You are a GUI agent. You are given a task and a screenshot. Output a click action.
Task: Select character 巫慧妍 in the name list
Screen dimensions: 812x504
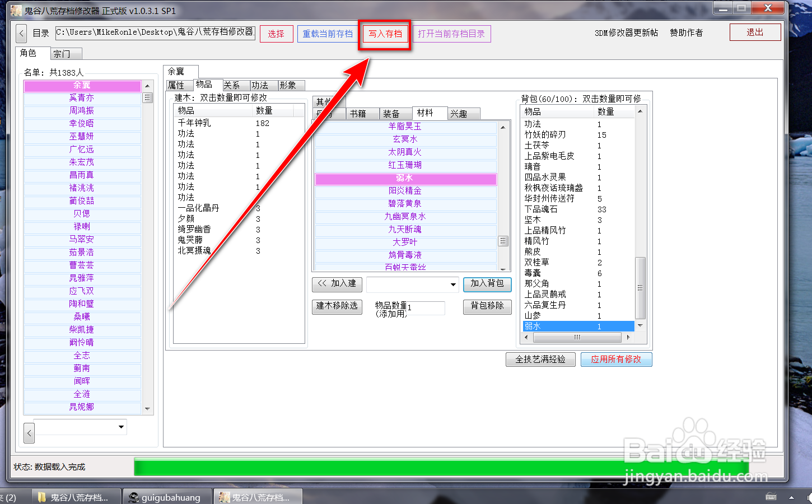[x=82, y=137]
